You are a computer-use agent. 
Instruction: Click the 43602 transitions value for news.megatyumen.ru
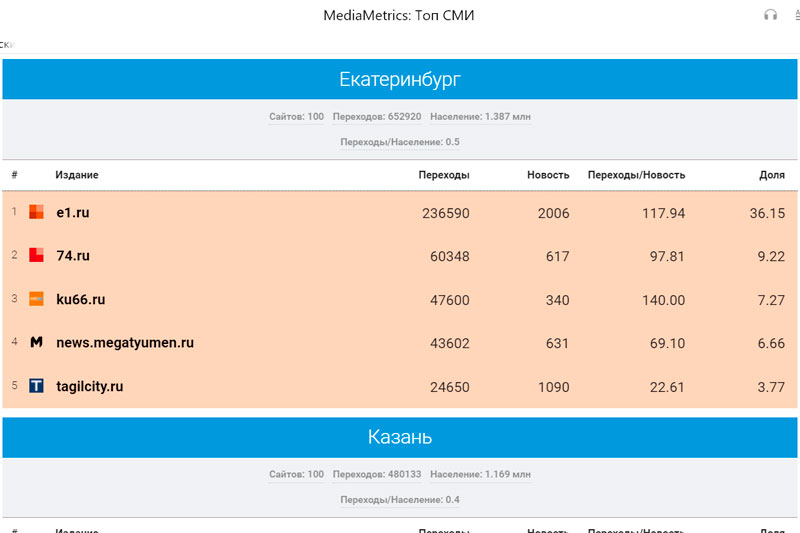coord(449,343)
